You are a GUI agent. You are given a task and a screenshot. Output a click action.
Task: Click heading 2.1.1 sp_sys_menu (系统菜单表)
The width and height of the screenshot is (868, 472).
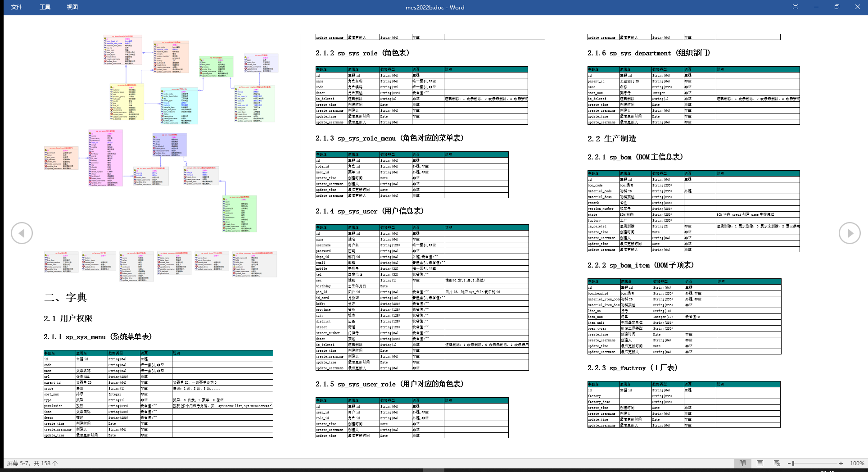(98, 336)
